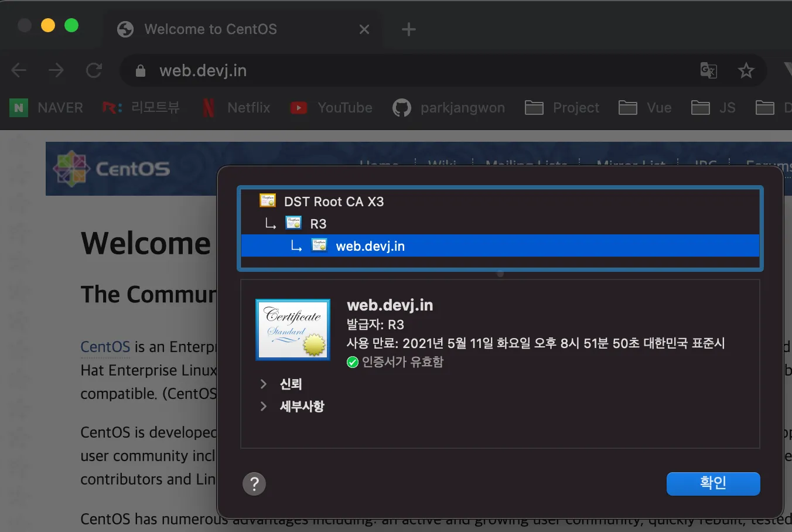The height and width of the screenshot is (532, 792).
Task: Open the Vue bookmark folder
Action: 645,108
